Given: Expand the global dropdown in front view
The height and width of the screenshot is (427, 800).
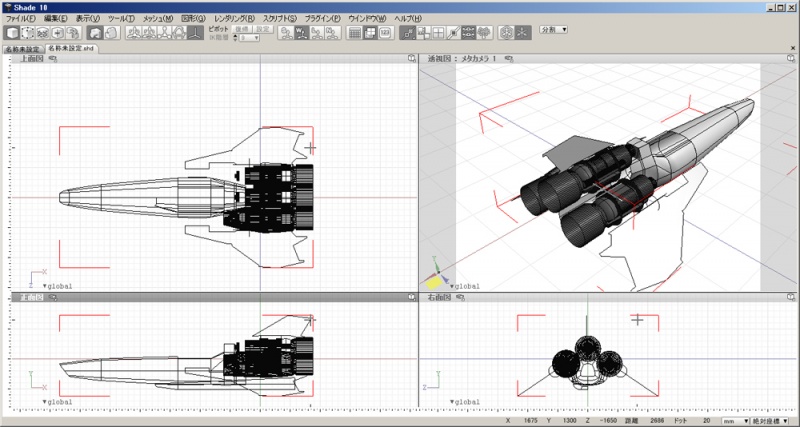Looking at the screenshot, I should 58,402.
